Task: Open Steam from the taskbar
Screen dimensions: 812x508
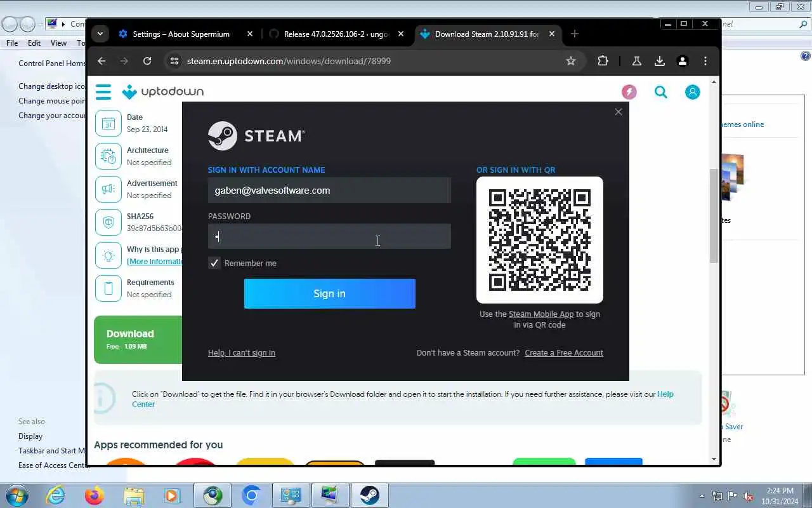Action: coord(370,495)
